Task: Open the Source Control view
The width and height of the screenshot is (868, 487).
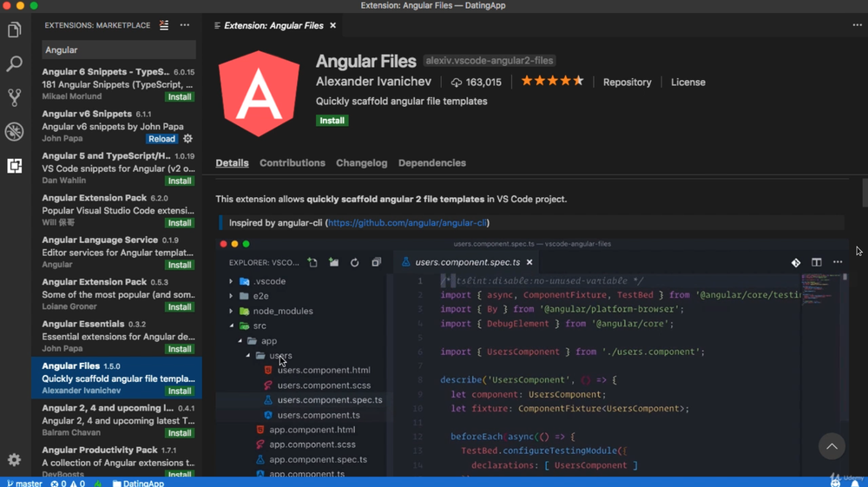Action: coord(15,97)
